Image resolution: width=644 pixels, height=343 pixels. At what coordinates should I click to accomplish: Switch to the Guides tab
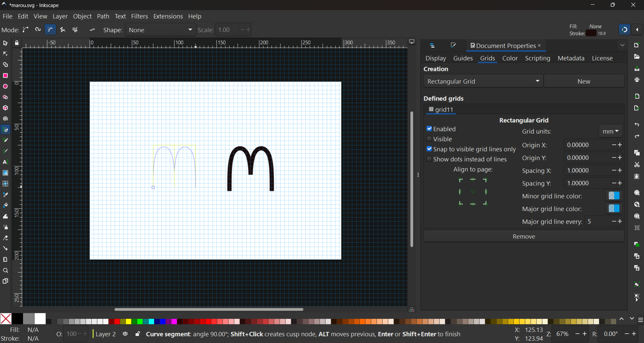click(463, 58)
